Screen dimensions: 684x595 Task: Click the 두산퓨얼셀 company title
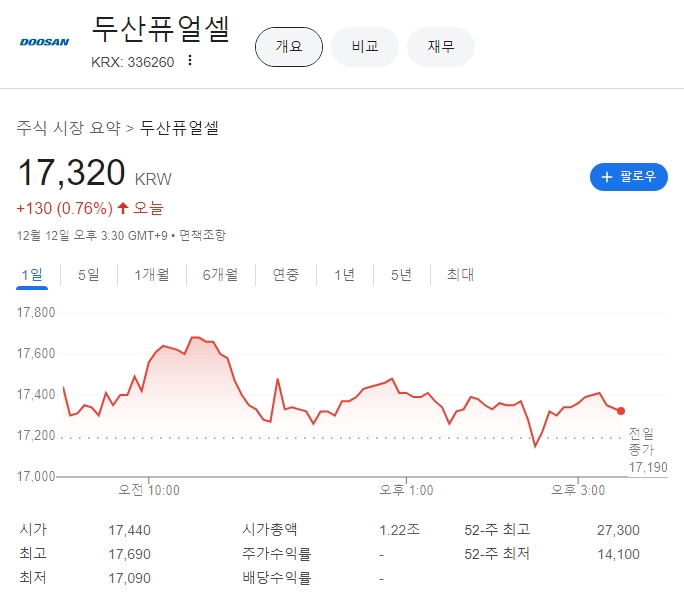point(161,30)
